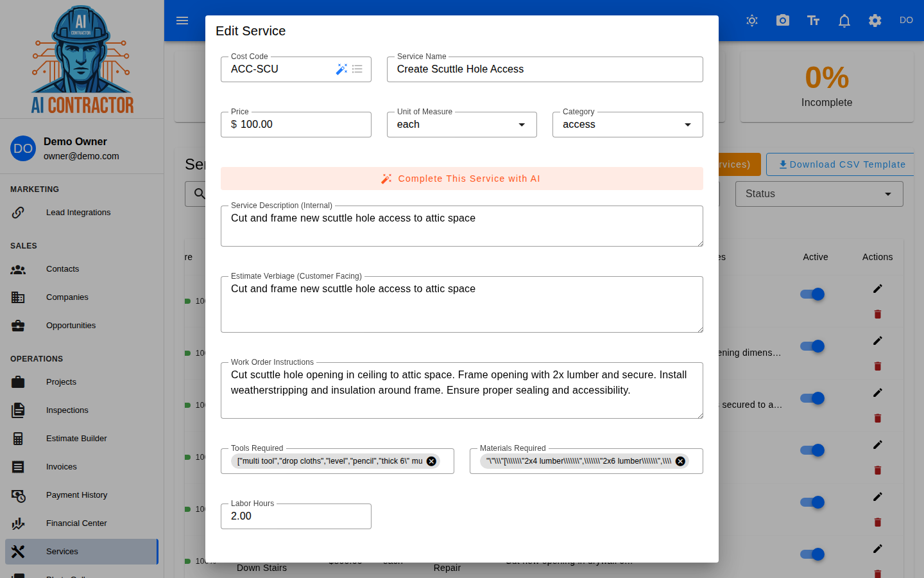
Task: Open Estimate Builder from sidebar
Action: coord(81,439)
